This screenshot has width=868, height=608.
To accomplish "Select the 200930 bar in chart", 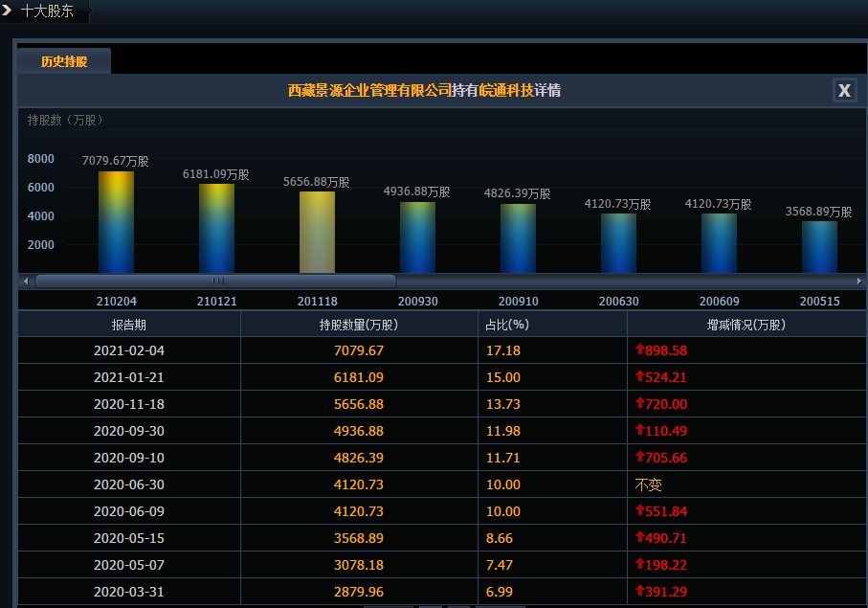I will click(417, 237).
